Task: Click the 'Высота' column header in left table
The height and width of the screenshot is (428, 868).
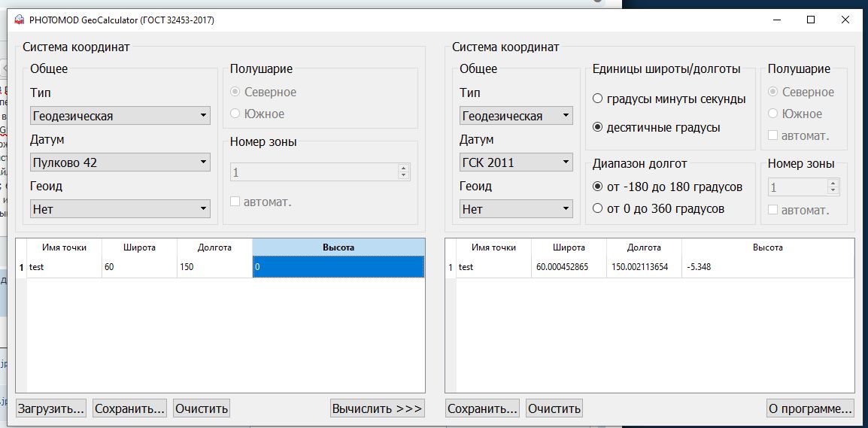Action: [338, 247]
